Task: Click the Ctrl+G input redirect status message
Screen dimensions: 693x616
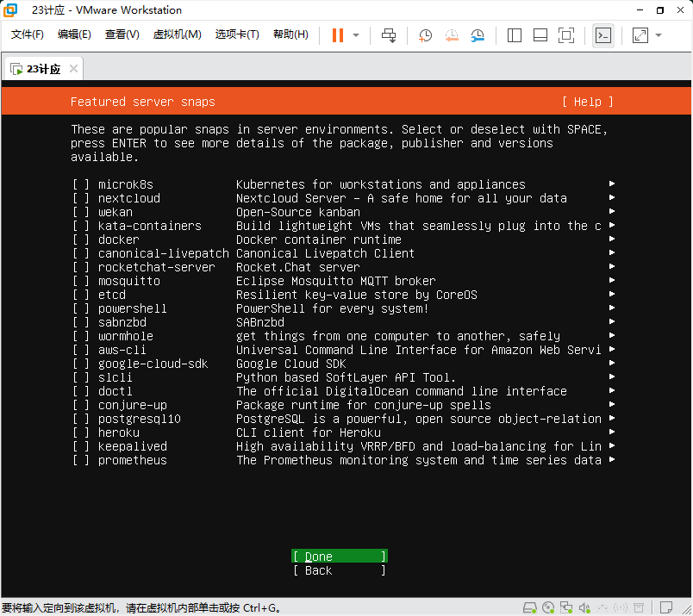Action: click(x=141, y=608)
